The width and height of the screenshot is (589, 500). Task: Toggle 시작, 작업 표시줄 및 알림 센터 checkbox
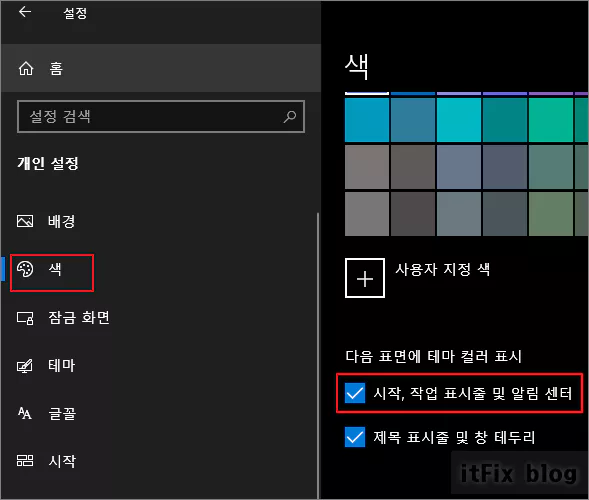pos(355,393)
